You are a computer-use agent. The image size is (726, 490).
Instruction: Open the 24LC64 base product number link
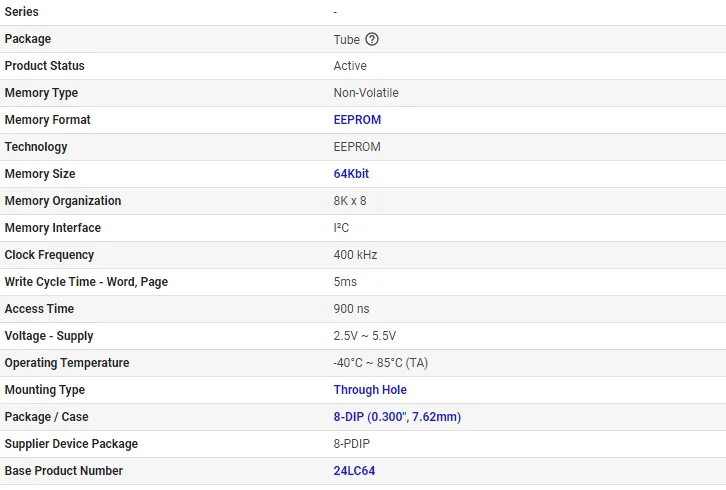coord(354,471)
